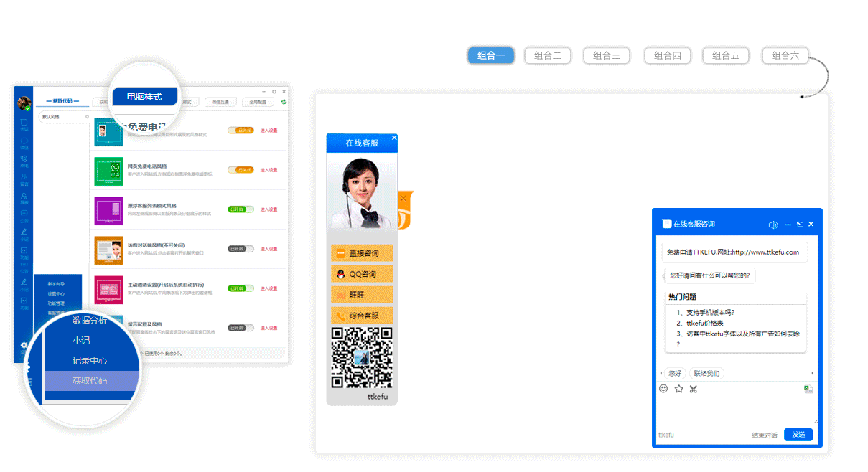Toggle the 网页免费电话风格 switch
The image size is (868, 472).
click(241, 170)
